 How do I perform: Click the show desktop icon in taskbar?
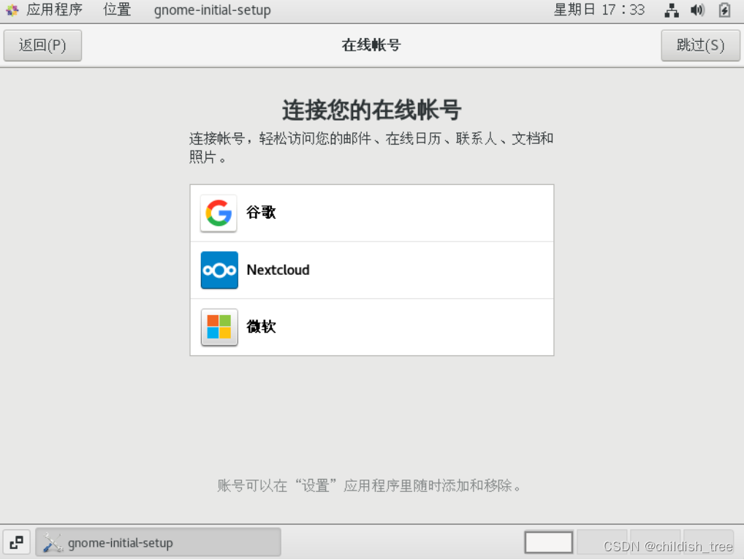[17, 542]
